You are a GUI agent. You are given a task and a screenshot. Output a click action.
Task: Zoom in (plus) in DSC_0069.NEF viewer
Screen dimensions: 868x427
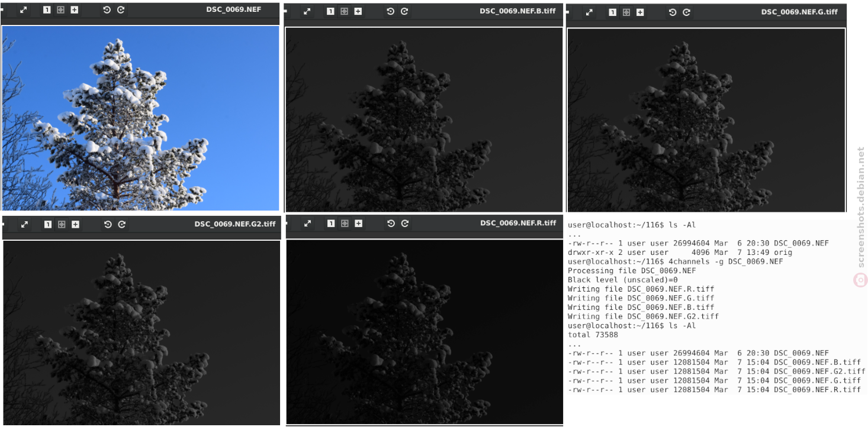[74, 10]
